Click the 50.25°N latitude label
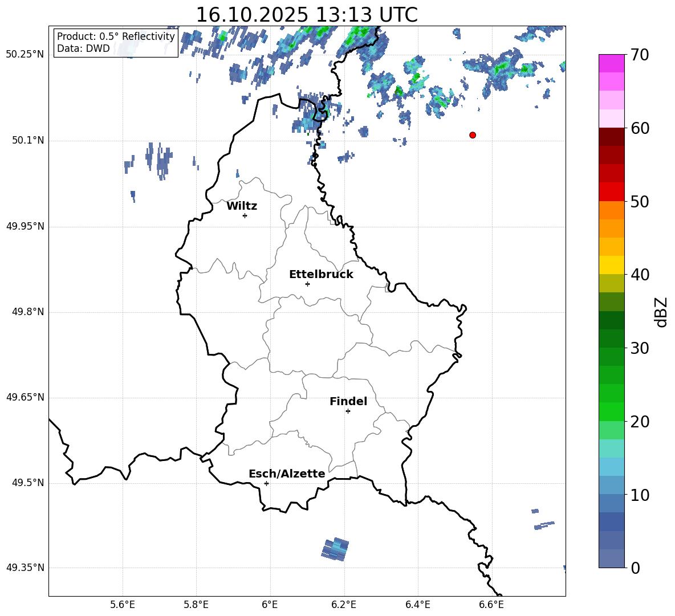 pyautogui.click(x=25, y=55)
